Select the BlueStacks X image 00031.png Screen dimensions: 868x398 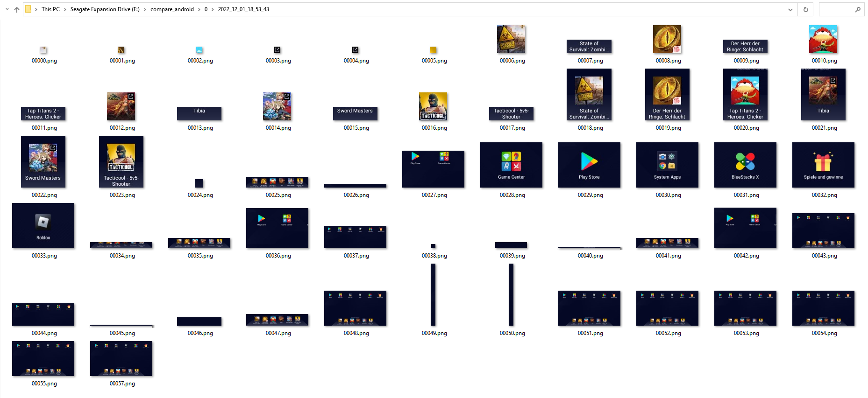point(745,165)
